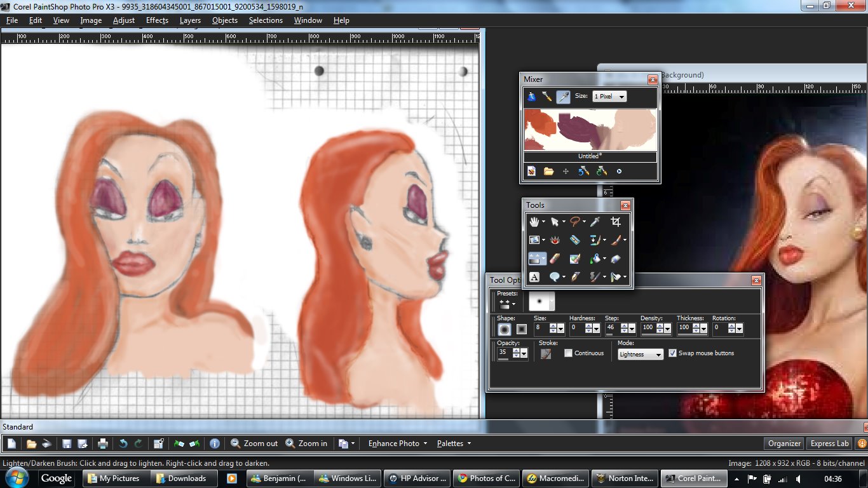Select the Flood Fill tool

tap(595, 259)
